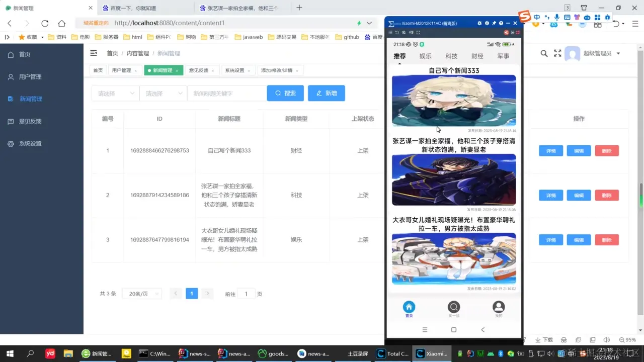The image size is (644, 362).
Task: Open new browser tab with plus
Action: pos(299,8)
